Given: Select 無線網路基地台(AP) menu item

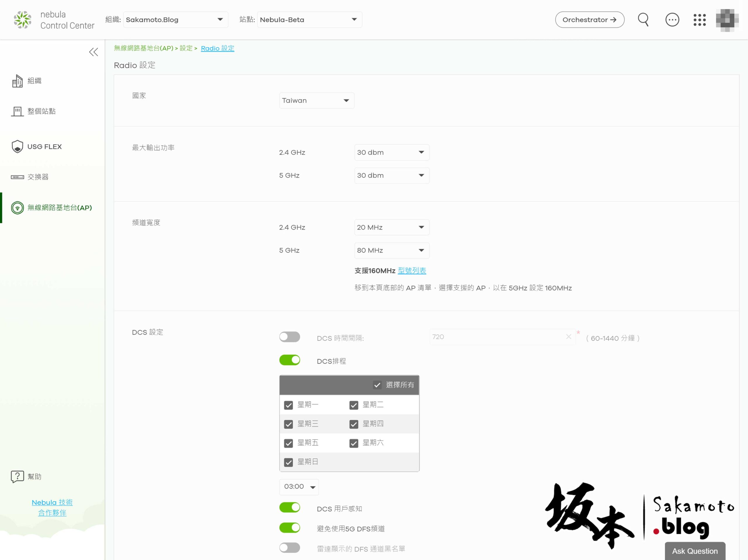Looking at the screenshot, I should pos(52,208).
